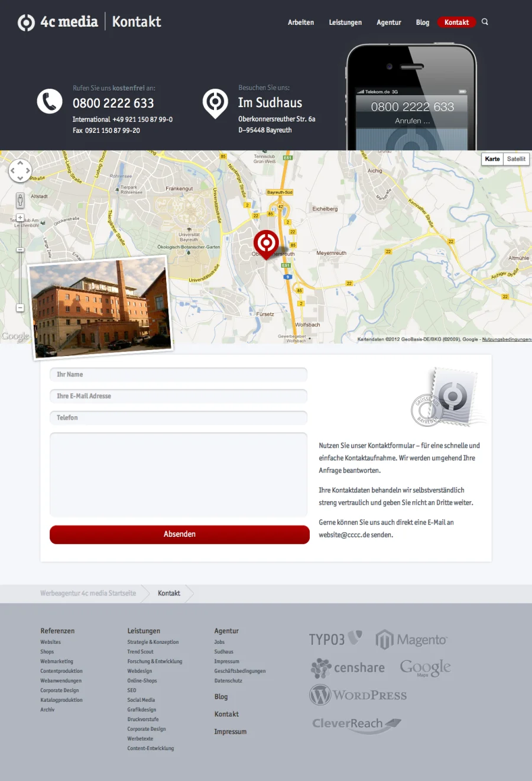532x781 pixels.
Task: Open the Leistungen menu item
Action: [345, 22]
